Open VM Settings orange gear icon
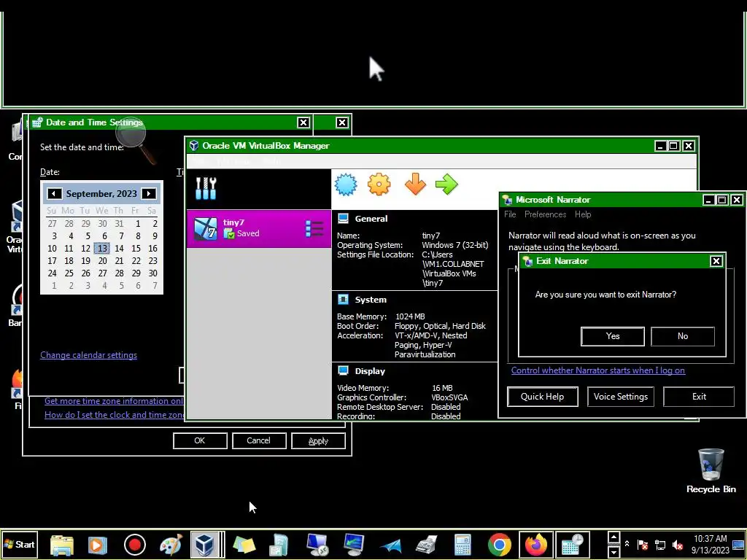Image resolution: width=747 pixels, height=560 pixels. click(x=379, y=184)
